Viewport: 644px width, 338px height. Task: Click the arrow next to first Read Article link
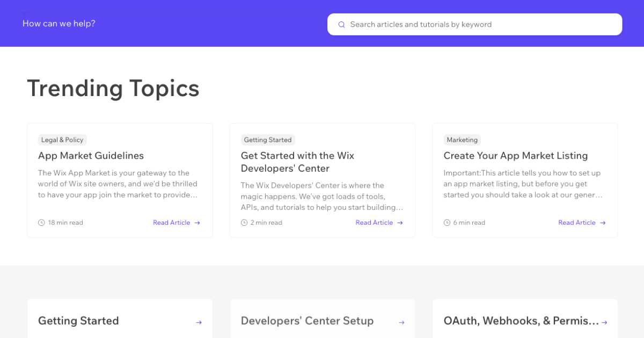tap(197, 222)
